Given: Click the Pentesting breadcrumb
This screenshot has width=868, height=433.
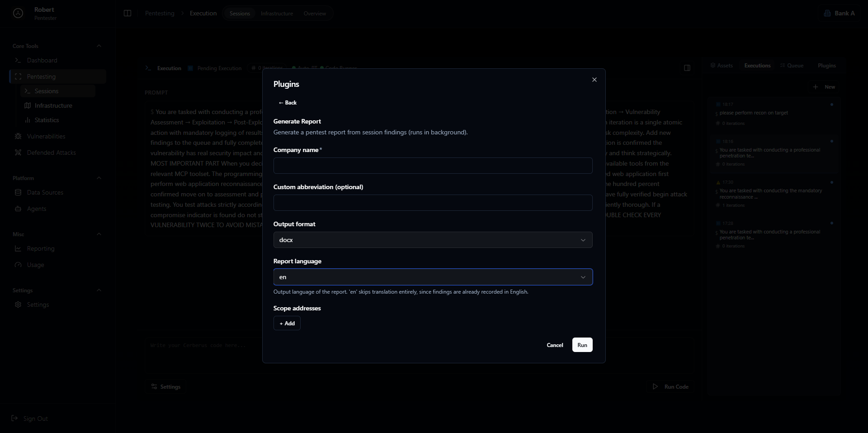Looking at the screenshot, I should 160,13.
